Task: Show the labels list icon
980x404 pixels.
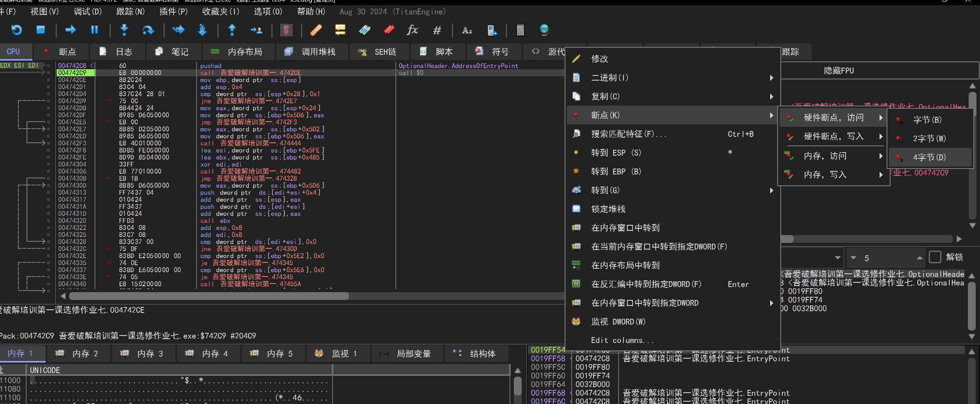Action: coord(365,30)
